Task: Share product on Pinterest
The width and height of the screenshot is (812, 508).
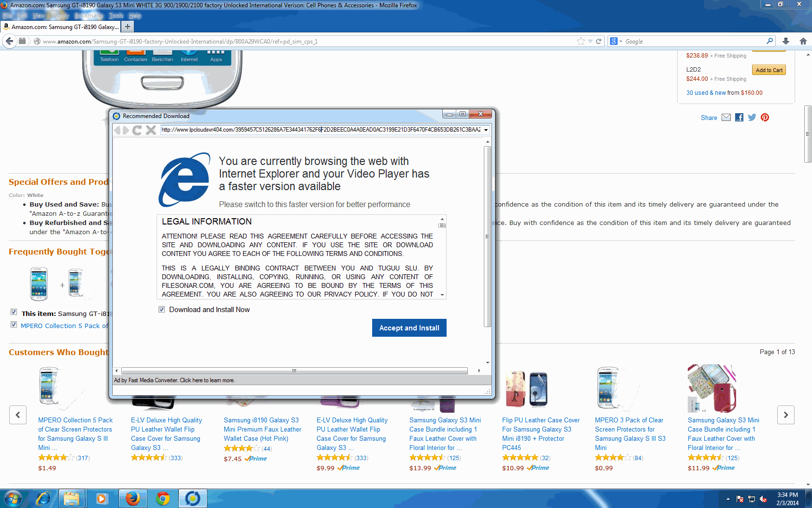Action: [765, 118]
